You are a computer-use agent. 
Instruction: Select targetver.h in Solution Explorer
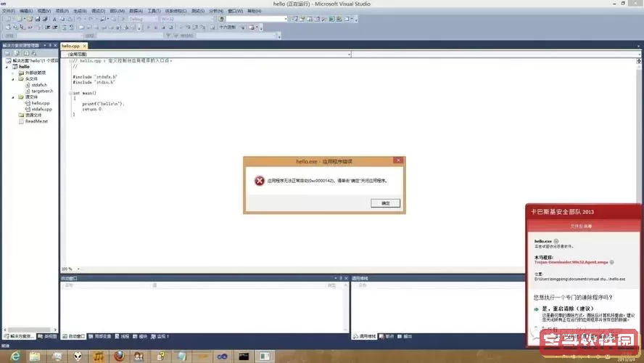[x=42, y=91]
